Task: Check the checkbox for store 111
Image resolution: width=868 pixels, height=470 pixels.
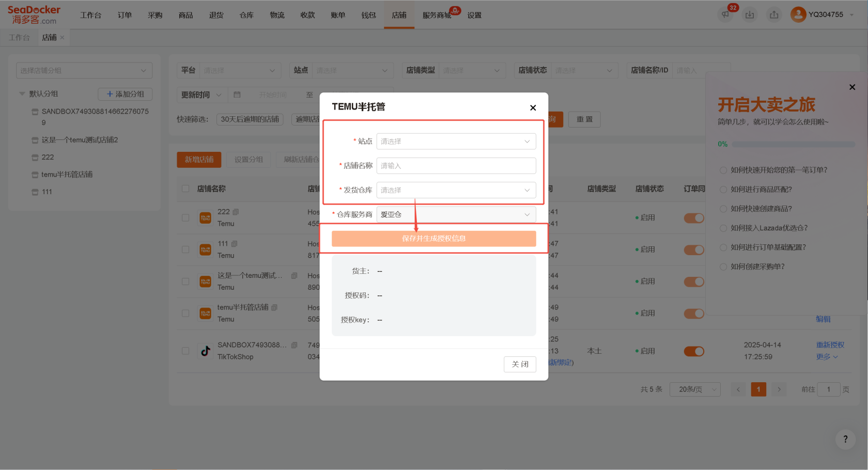Action: pos(185,249)
